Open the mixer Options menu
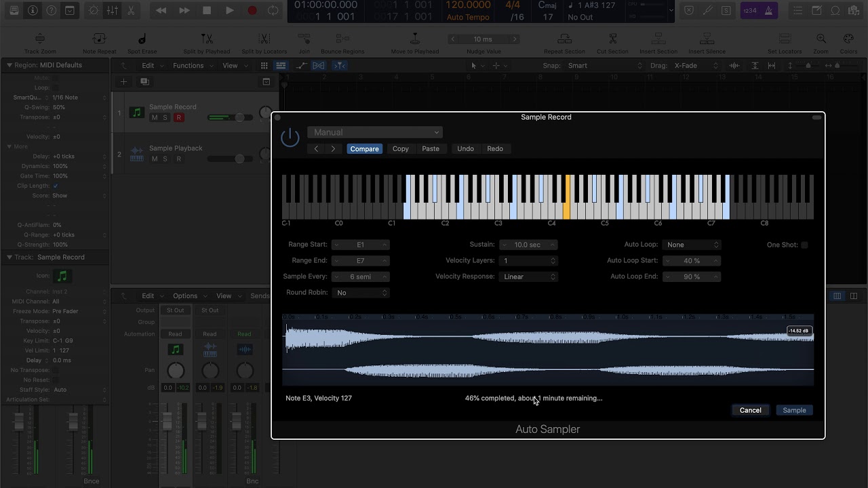Screen dimensions: 868x488 click(189, 296)
